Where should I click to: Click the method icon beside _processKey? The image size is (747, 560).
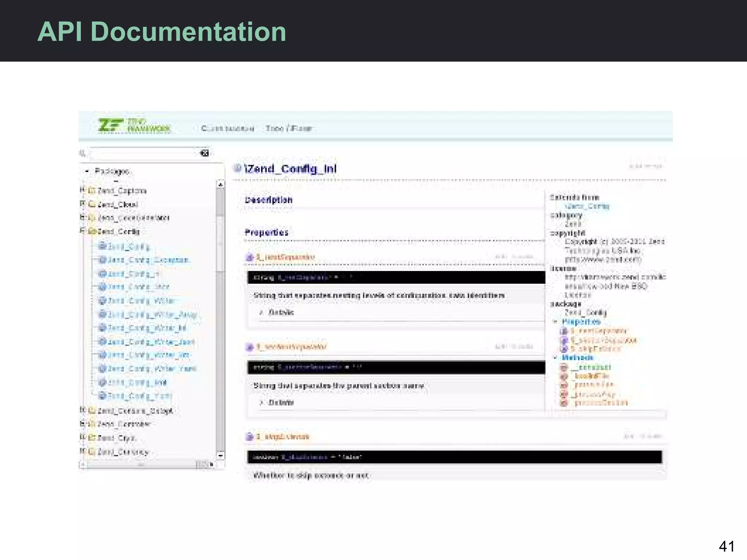coord(564,394)
